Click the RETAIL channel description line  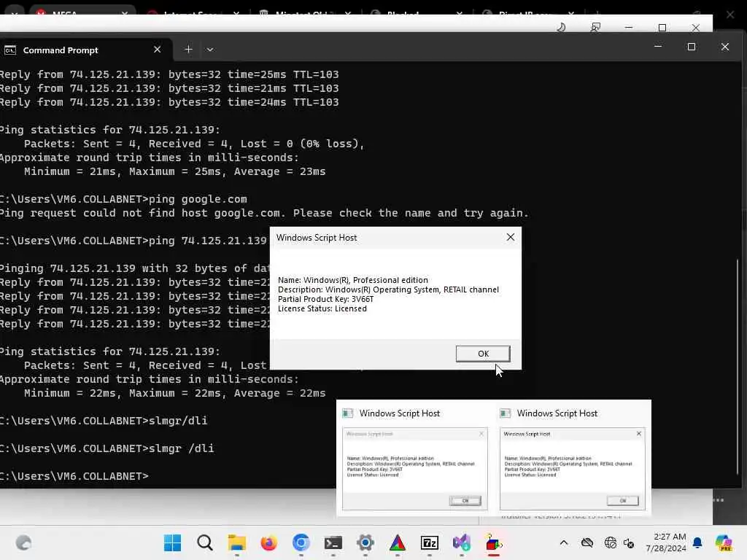388,289
